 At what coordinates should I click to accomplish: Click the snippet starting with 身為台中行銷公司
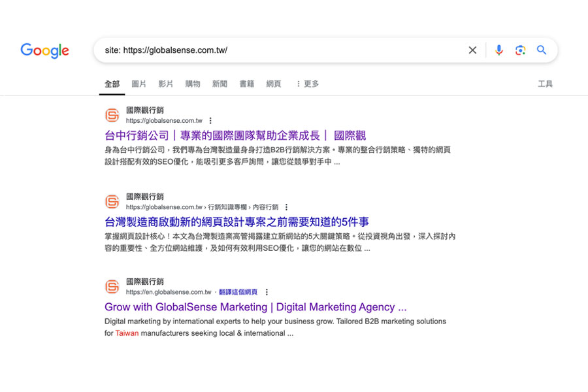278,155
